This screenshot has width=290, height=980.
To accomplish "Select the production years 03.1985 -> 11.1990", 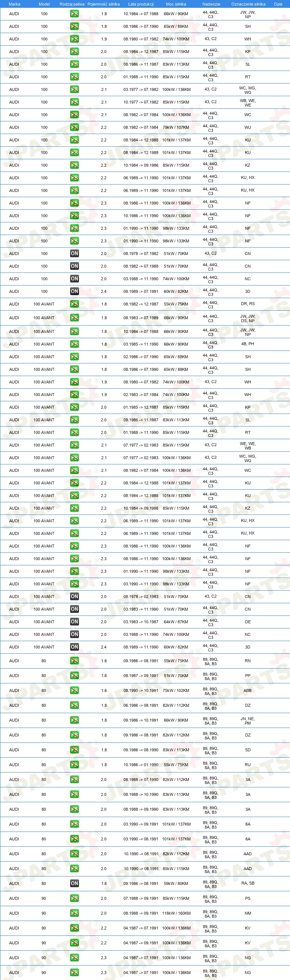I will (x=141, y=344).
